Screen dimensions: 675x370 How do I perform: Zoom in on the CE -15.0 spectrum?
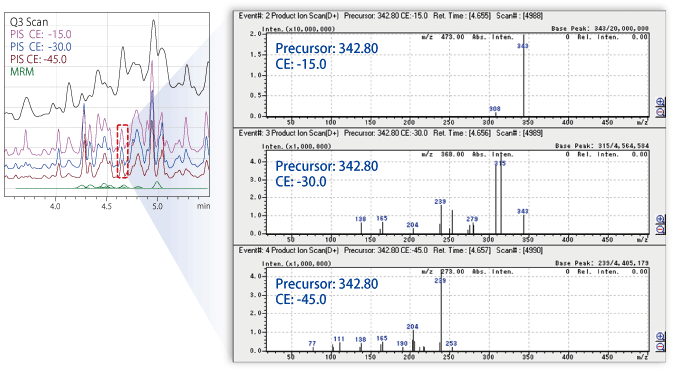click(x=660, y=103)
